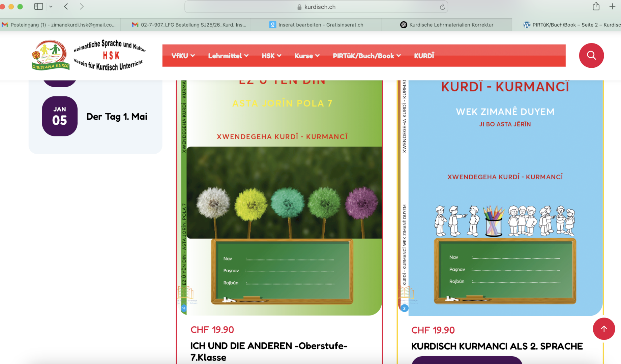Open a new tab with plus icon
This screenshot has width=621, height=364.
tap(612, 6)
